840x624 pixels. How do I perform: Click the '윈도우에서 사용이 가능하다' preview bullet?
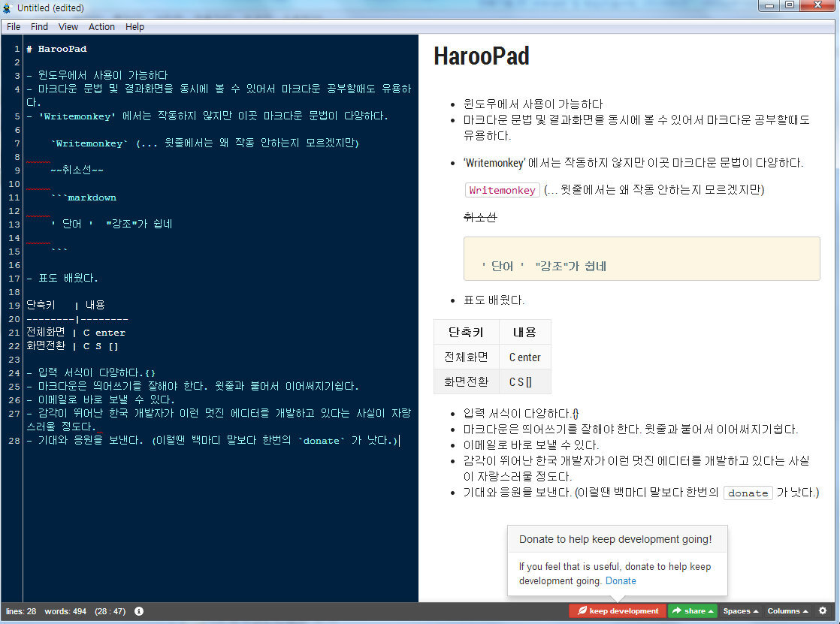pyautogui.click(x=533, y=104)
